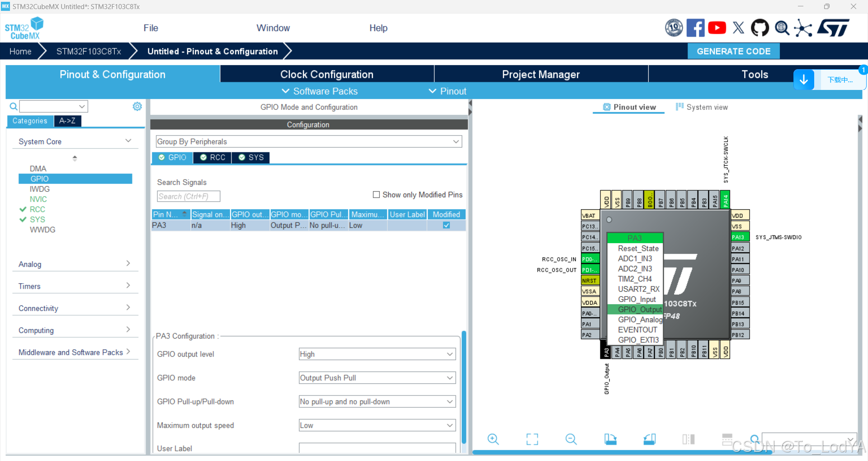Viewport: 868px width, 461px height.
Task: Click the ST logo in the header
Action: [833, 28]
